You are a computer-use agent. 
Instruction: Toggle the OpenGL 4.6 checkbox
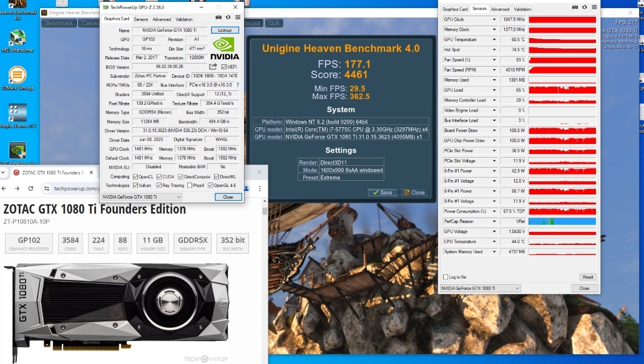210,186
